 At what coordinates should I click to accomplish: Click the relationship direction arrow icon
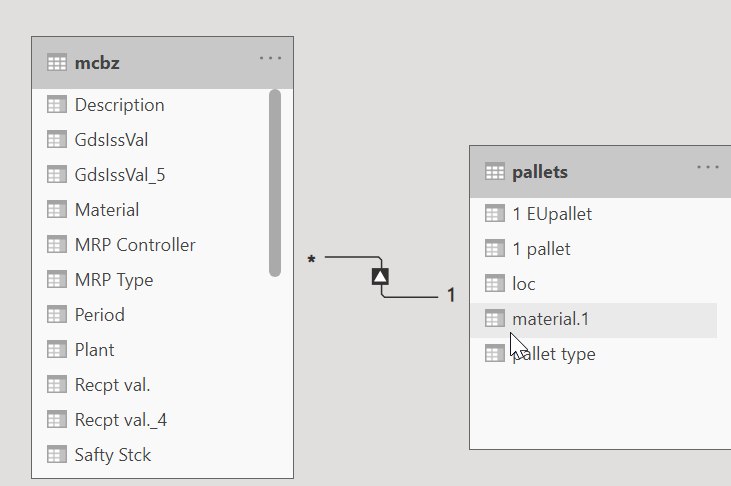pos(380,277)
